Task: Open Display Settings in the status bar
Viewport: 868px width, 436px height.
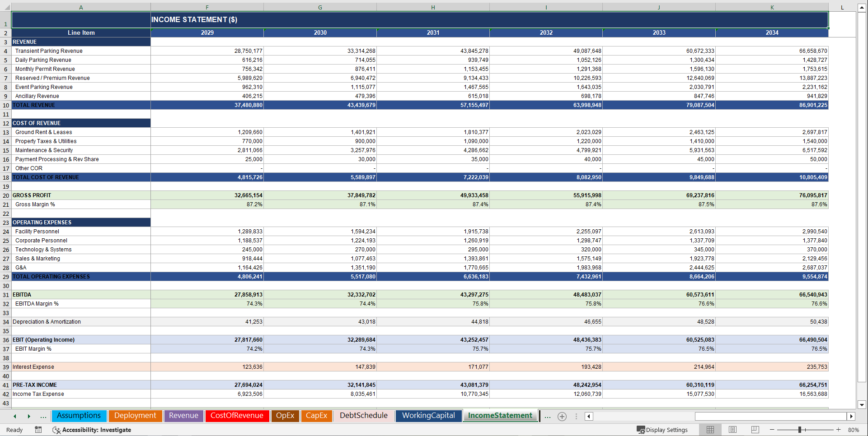Action: tap(663, 430)
